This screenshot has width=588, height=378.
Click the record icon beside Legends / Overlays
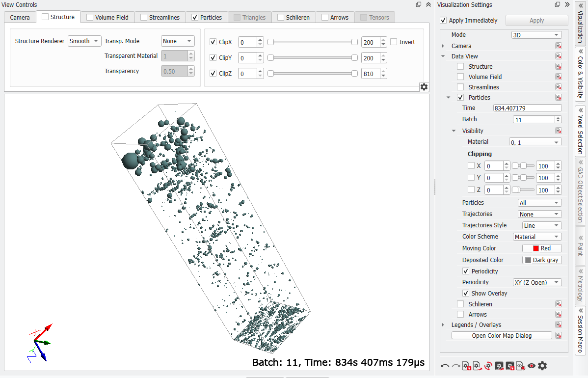coord(559,325)
